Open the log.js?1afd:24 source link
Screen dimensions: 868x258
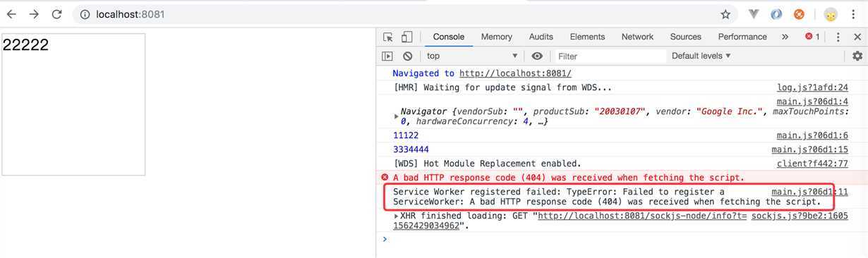coord(813,88)
